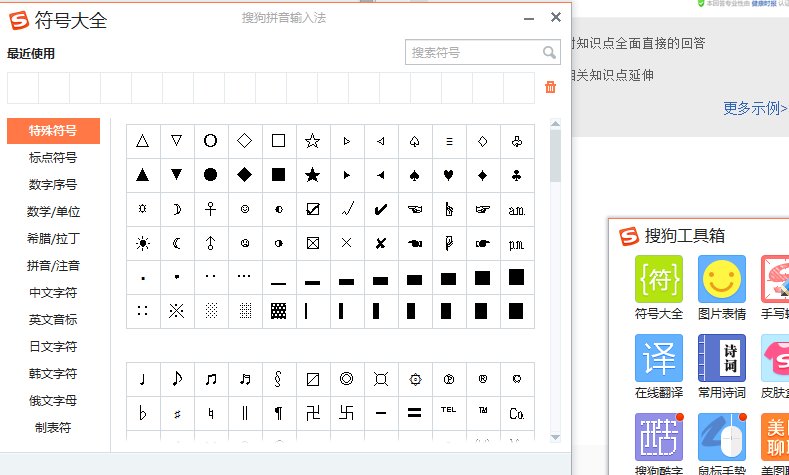Switch to 拼音/注音 category
The width and height of the screenshot is (789, 475).
point(53,266)
